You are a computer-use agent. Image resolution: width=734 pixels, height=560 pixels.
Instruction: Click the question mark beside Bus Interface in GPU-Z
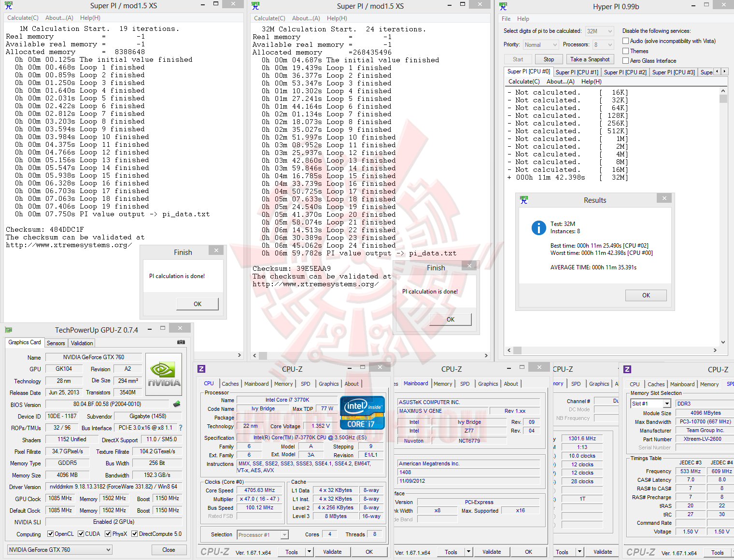[x=180, y=427]
